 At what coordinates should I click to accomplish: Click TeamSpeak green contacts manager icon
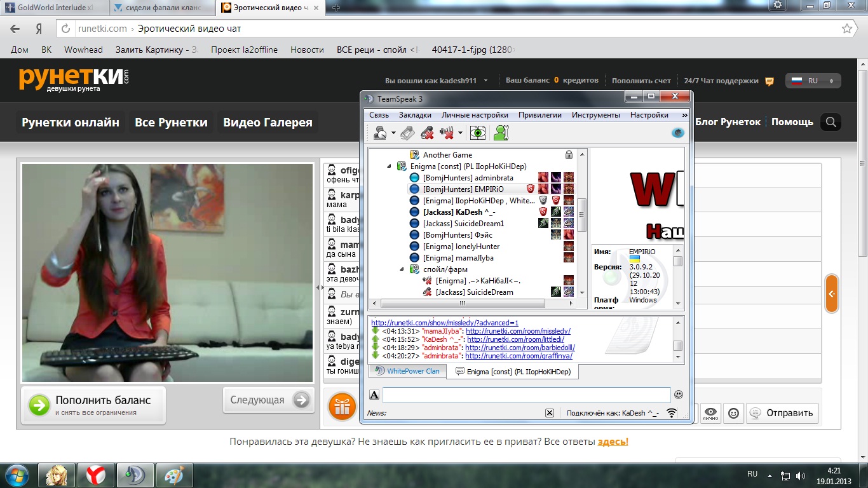[x=501, y=133]
